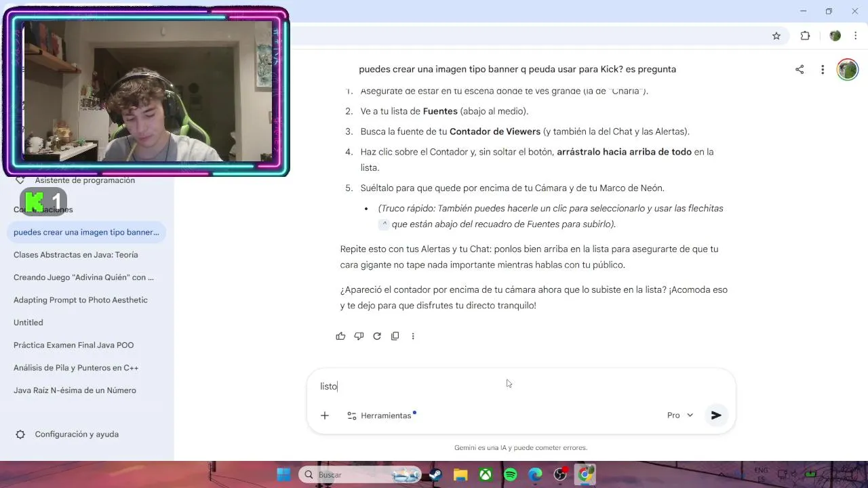
Task: Open the Chrome profile avatar in toolbar
Action: 835,36
